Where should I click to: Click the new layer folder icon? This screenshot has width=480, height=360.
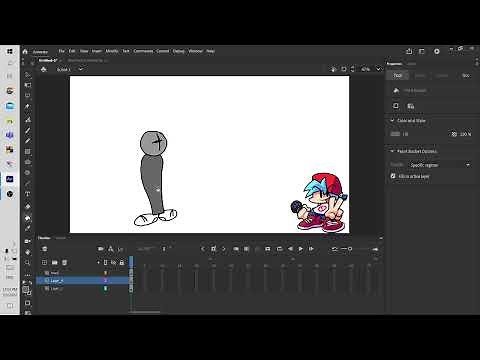54,263
